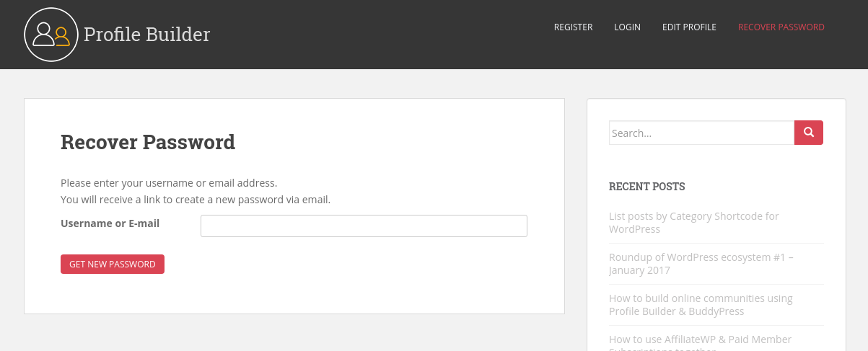Open the AffiliateWP & Paid Member post
This screenshot has height=351, width=868.
[x=700, y=339]
